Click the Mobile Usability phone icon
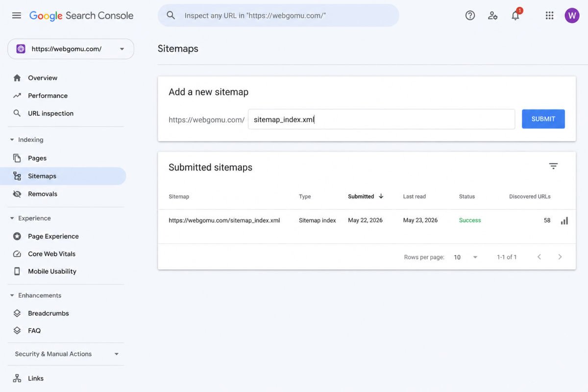This screenshot has height=392, width=588. [x=17, y=271]
